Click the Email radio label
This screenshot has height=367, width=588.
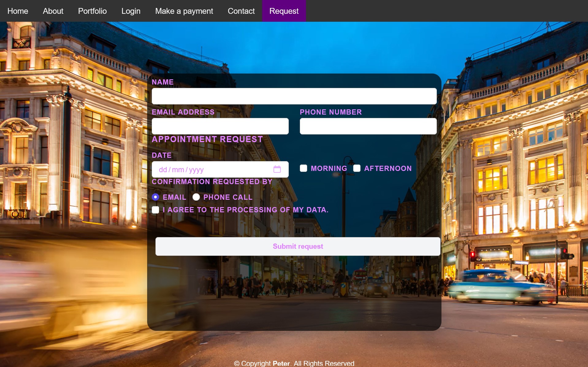(x=174, y=197)
